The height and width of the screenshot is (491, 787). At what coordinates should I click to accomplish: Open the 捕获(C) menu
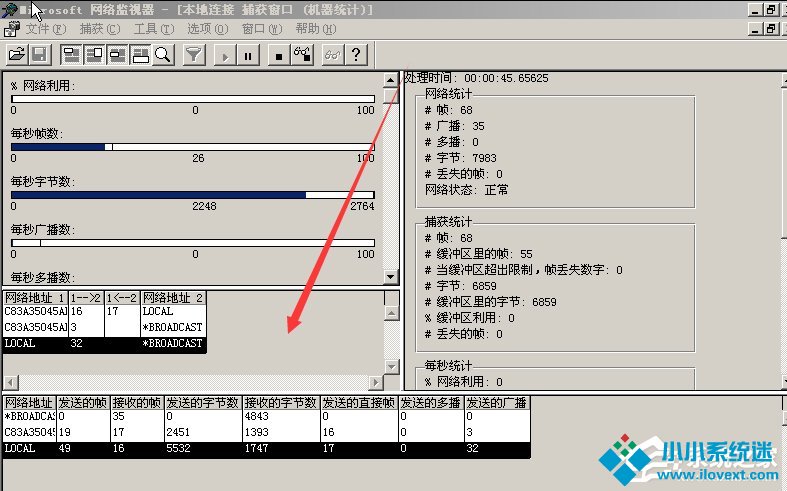[99, 29]
